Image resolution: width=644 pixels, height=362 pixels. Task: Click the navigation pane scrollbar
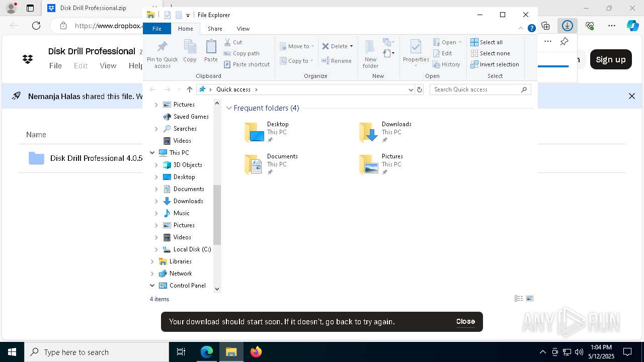click(217, 215)
